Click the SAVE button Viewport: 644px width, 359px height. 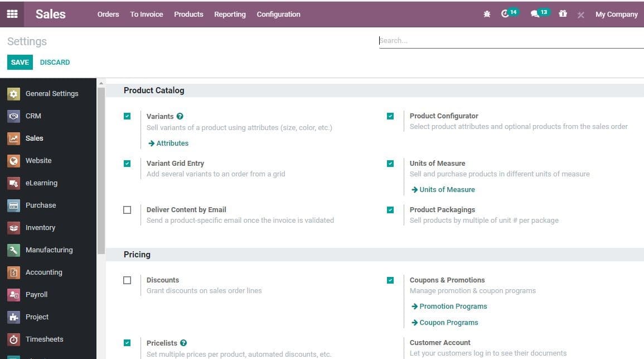[x=20, y=62]
